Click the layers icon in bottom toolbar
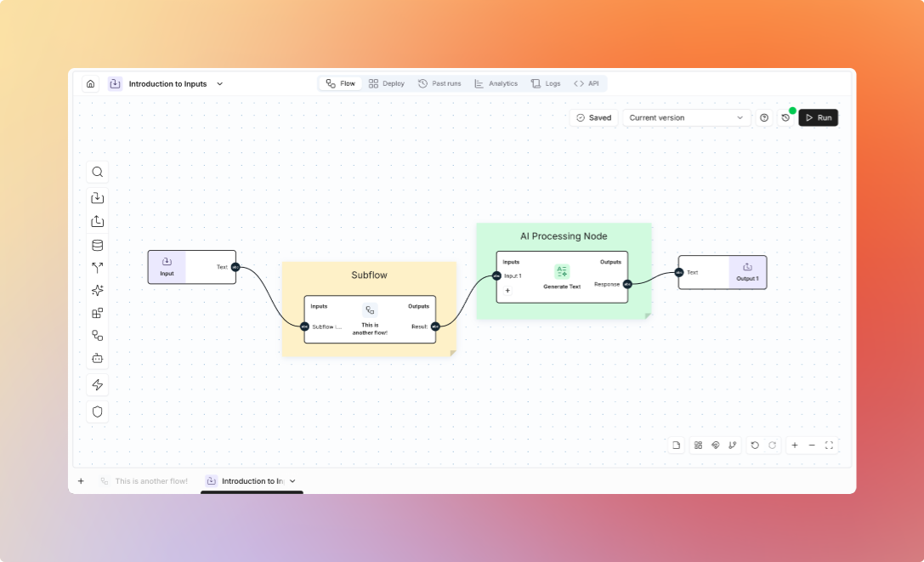The image size is (924, 562). [x=716, y=446]
